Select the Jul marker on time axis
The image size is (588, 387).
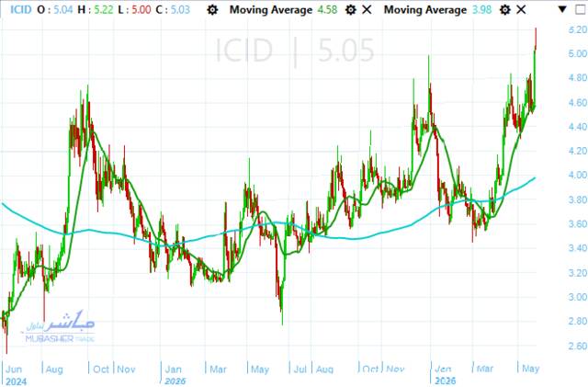point(300,370)
